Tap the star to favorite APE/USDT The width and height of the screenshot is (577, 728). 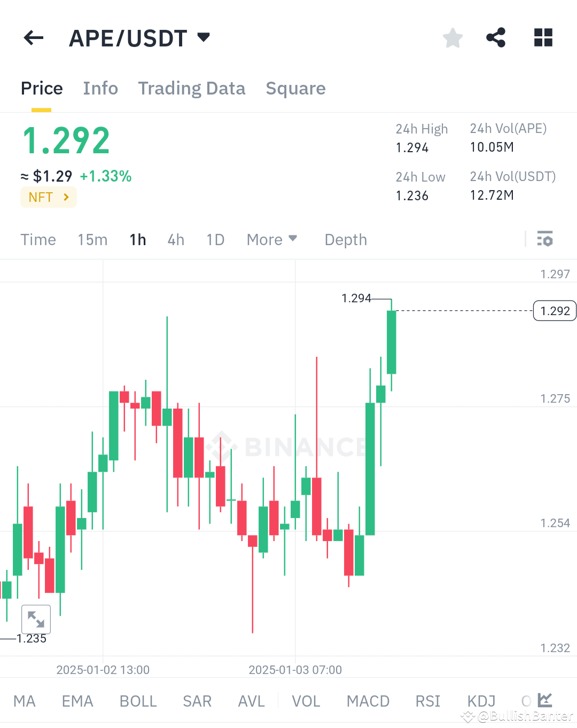(x=453, y=37)
